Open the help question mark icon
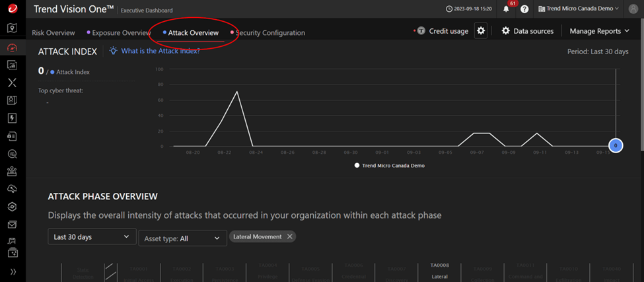 pyautogui.click(x=524, y=9)
